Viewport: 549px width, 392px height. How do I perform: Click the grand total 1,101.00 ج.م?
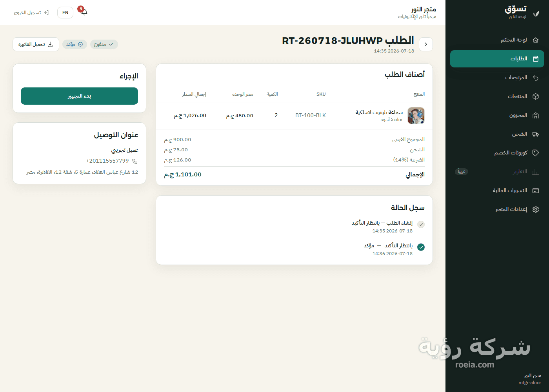click(183, 175)
